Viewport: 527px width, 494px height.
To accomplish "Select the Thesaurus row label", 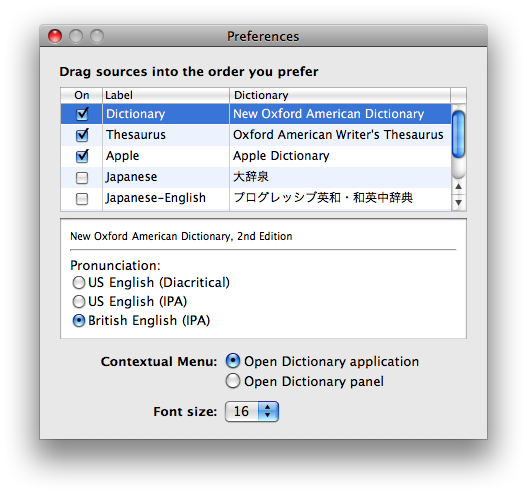I will tap(136, 135).
